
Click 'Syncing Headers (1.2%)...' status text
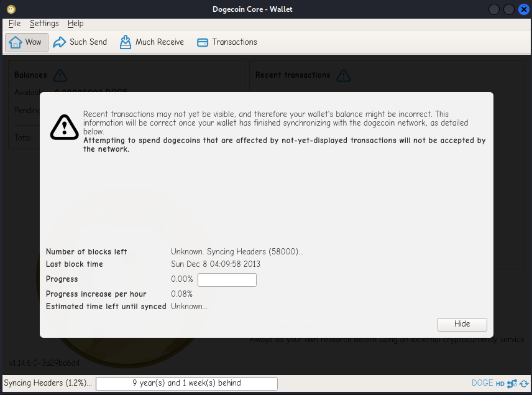tap(48, 383)
